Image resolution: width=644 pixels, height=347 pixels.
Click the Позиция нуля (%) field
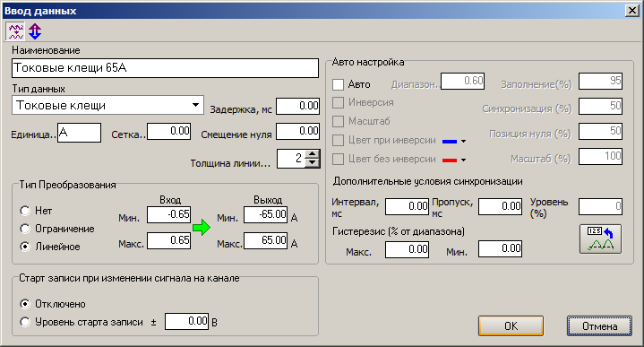[x=600, y=132]
